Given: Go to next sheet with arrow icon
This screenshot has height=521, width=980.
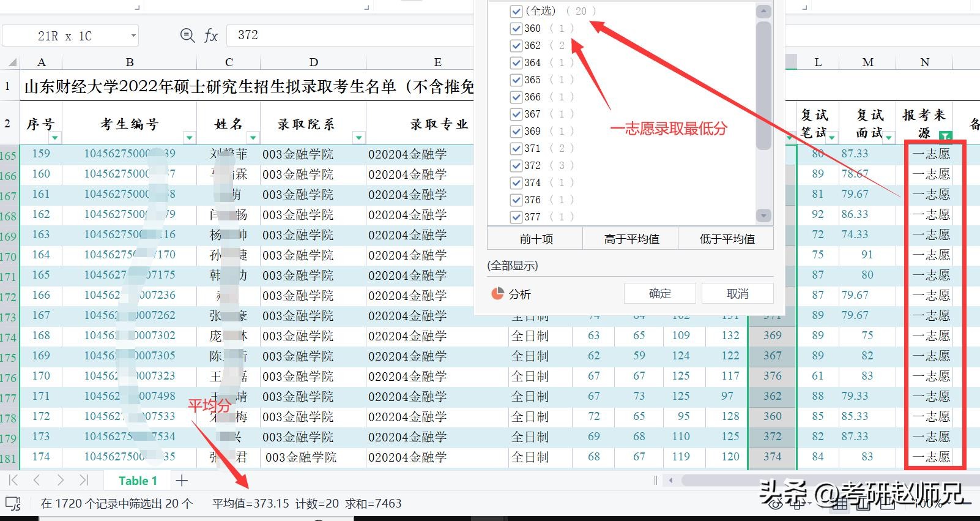Looking at the screenshot, I should pyautogui.click(x=60, y=480).
